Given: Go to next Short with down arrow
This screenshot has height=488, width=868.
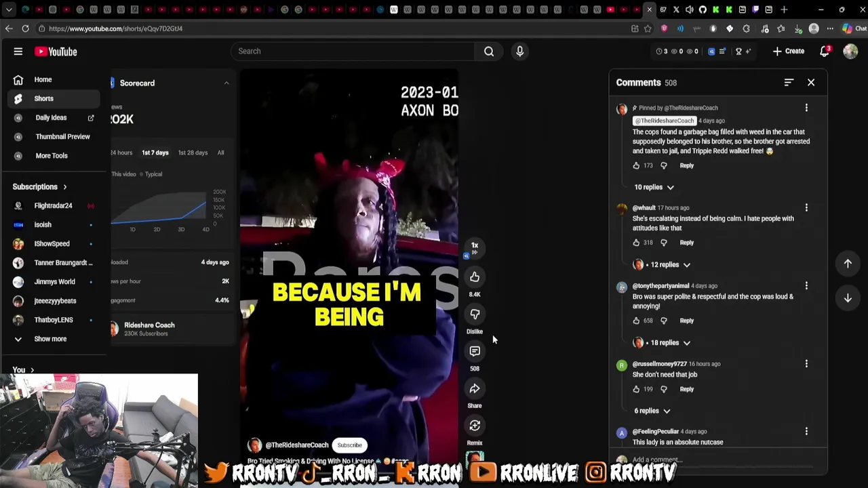Looking at the screenshot, I should [x=848, y=298].
